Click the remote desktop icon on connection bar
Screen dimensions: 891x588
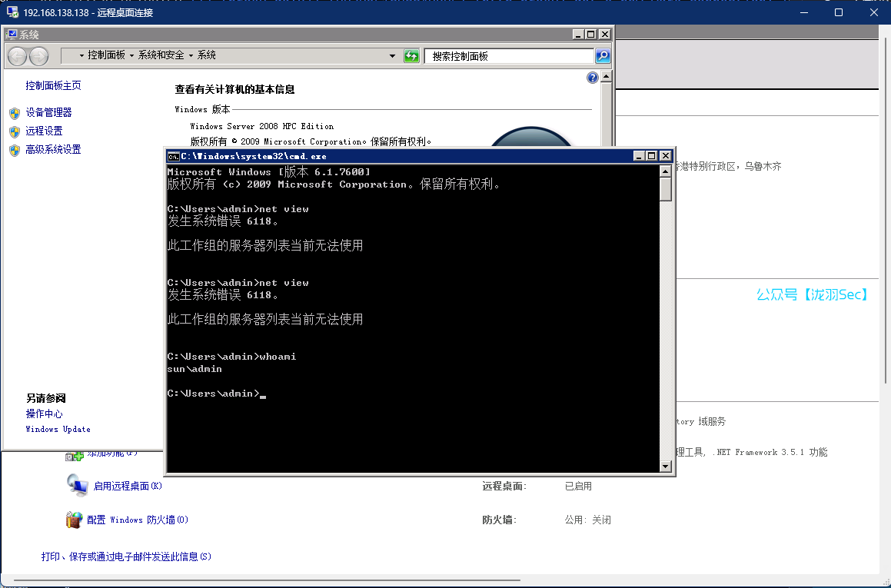click(x=11, y=12)
